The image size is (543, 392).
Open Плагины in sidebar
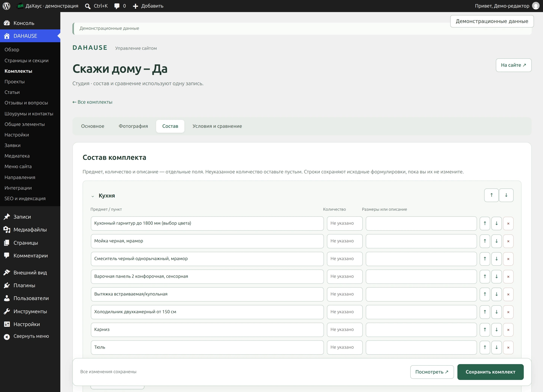click(30, 286)
